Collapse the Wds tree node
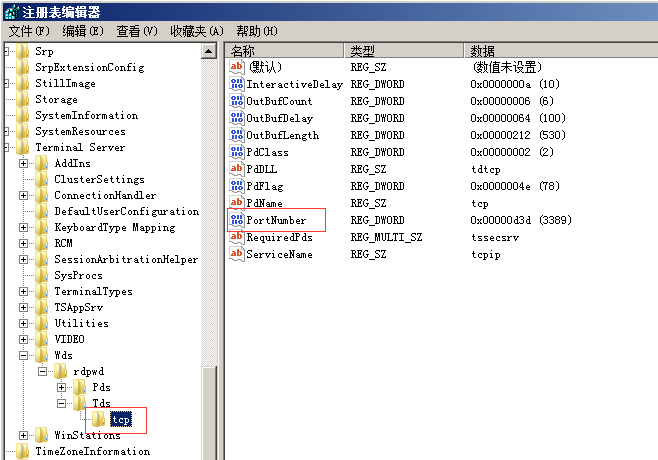 [x=24, y=355]
